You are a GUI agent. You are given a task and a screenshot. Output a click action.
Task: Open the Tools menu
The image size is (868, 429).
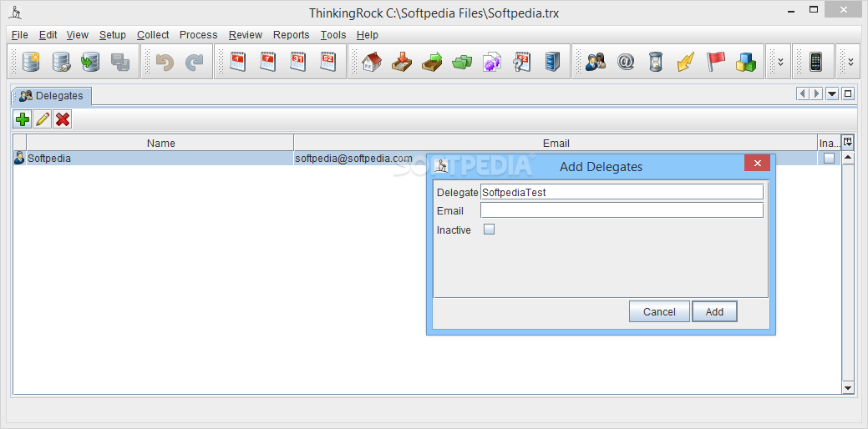pyautogui.click(x=333, y=35)
